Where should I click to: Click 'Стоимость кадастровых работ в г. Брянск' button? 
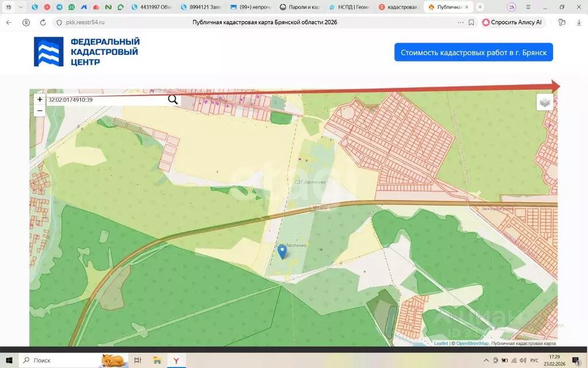tap(473, 52)
